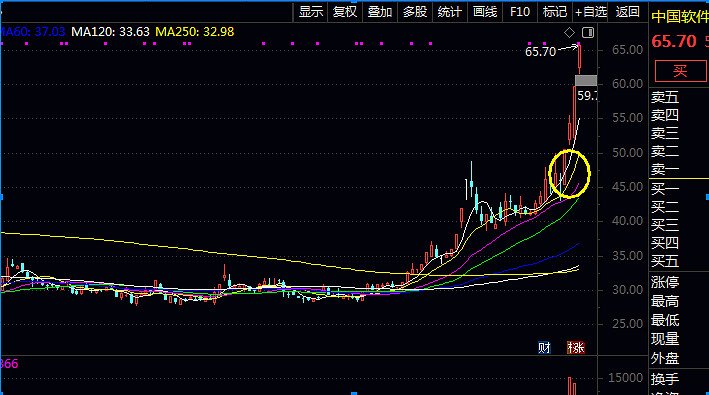Click the gray price gap box near 60.00
709x395 pixels.
[x=586, y=80]
